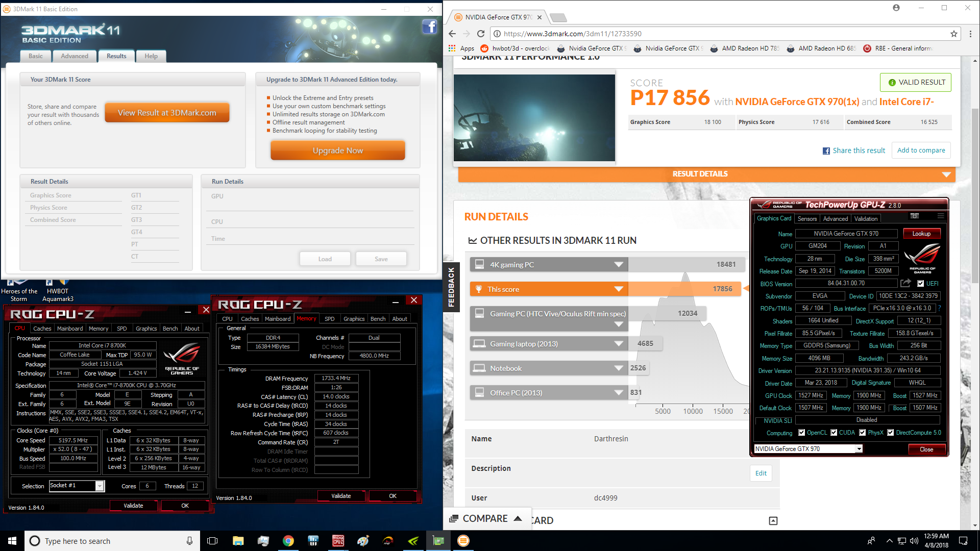This screenshot has height=551, width=980.
Task: Close the NVIDIA GeForce GTX 970 Chrome tab
Action: 540,17
